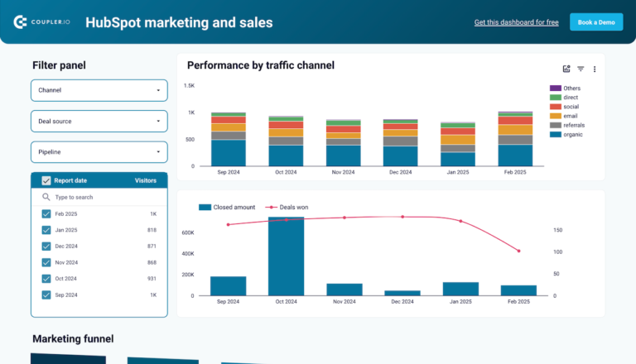Viewport: 636px width, 364px height.
Task: Click Sep 2024 organic segment in traffic chart
Action: (x=229, y=153)
